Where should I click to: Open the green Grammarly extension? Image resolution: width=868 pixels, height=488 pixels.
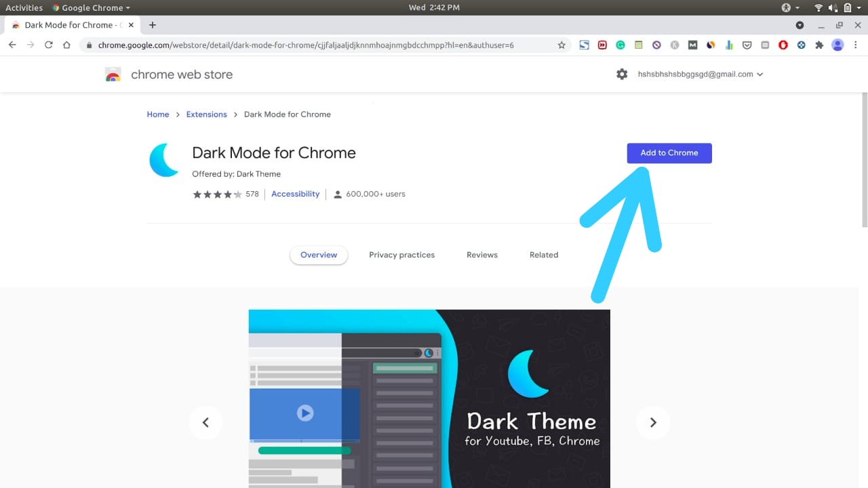pos(620,45)
